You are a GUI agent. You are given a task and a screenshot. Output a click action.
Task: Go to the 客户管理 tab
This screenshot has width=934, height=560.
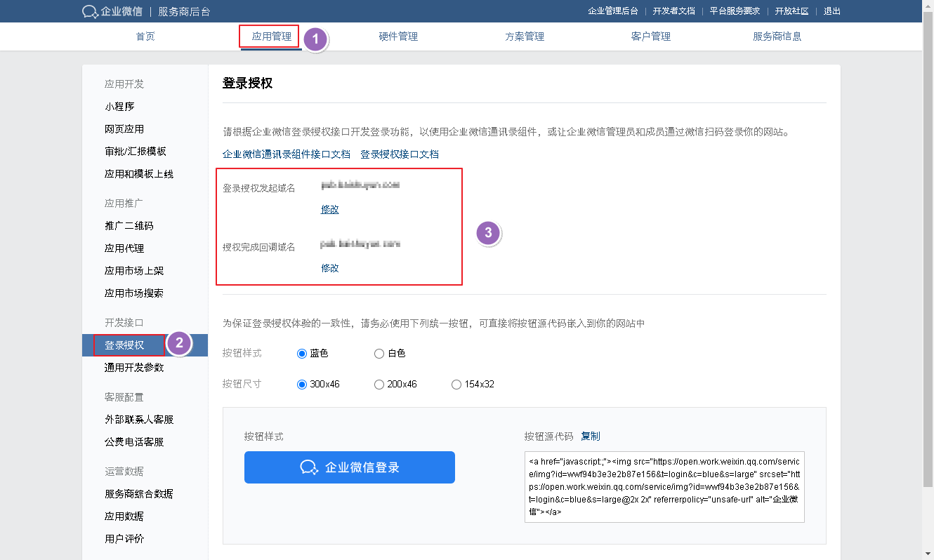click(x=651, y=36)
